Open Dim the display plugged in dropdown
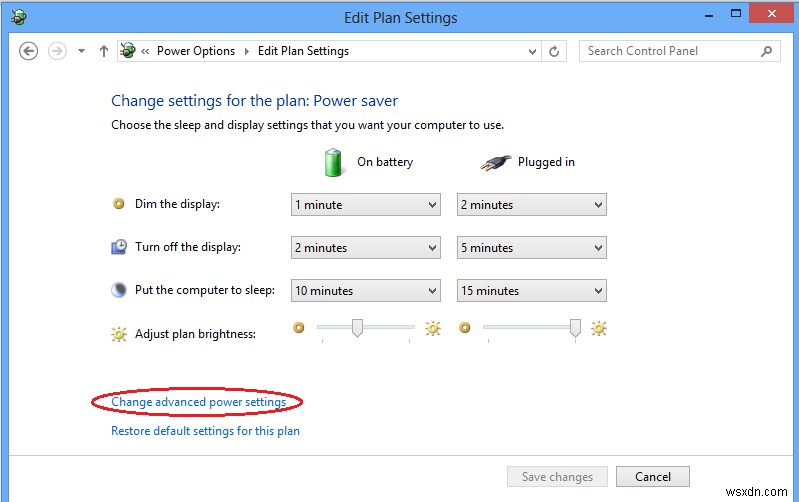Screen dimensions: 799x502 pos(531,205)
